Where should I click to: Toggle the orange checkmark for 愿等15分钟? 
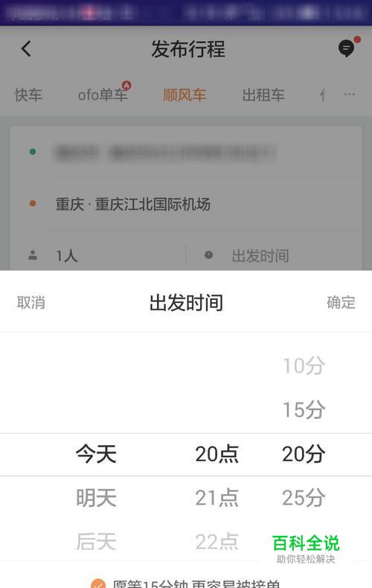[x=98, y=584]
